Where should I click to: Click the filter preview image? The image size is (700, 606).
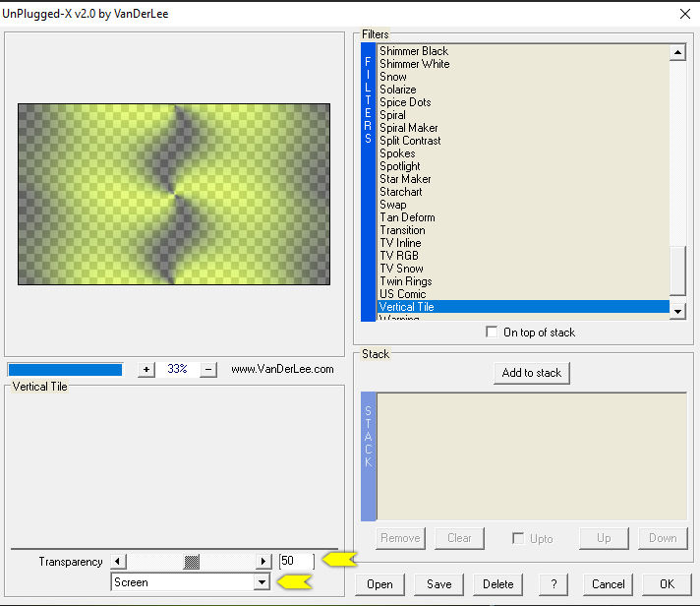pyautogui.click(x=174, y=194)
